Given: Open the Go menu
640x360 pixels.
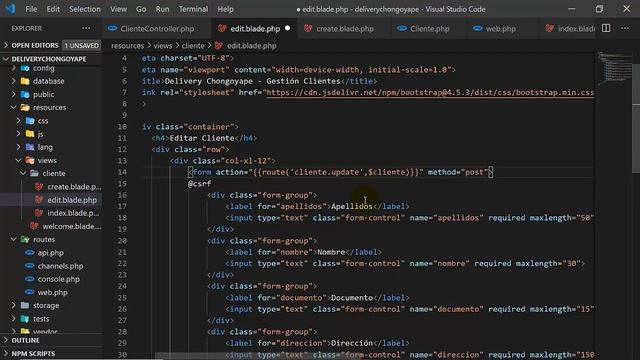Looking at the screenshot, I should pos(141,9).
